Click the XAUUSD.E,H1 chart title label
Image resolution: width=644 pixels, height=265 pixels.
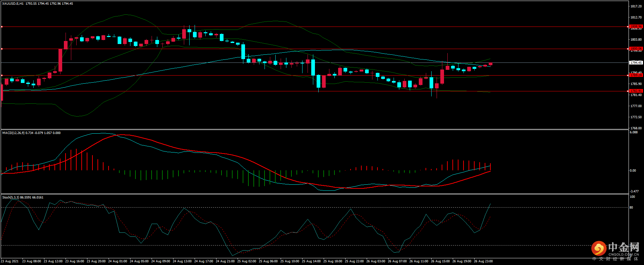pyautogui.click(x=13, y=3)
